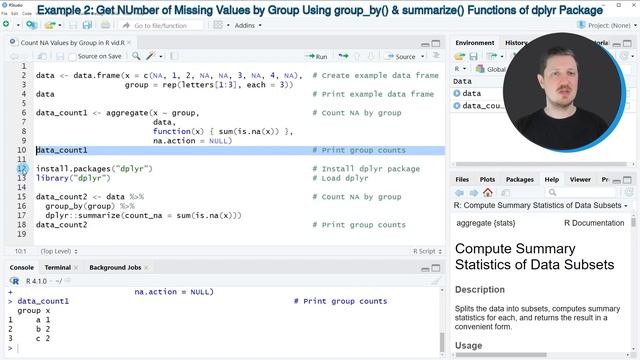Switch to the History tab
640x360 pixels.
515,43
